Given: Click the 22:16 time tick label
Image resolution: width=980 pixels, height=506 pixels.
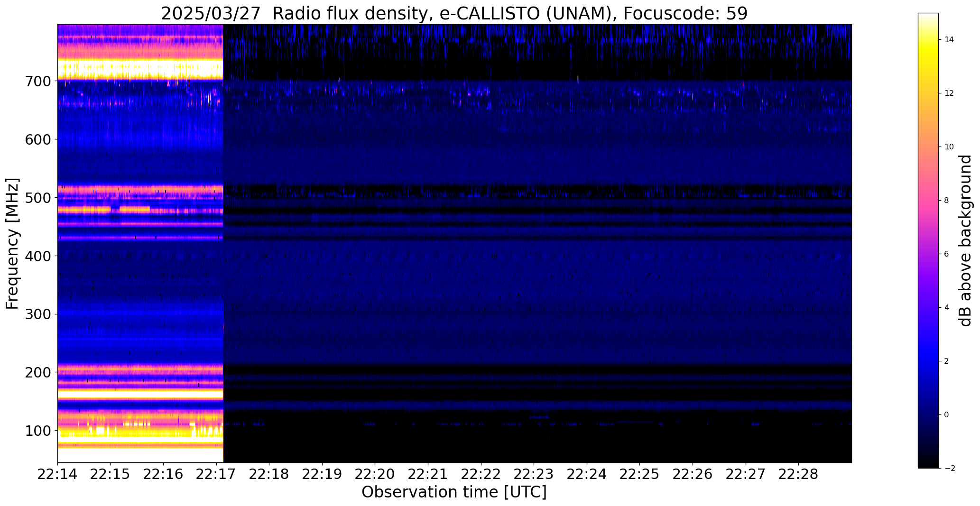Looking at the screenshot, I should [x=164, y=474].
